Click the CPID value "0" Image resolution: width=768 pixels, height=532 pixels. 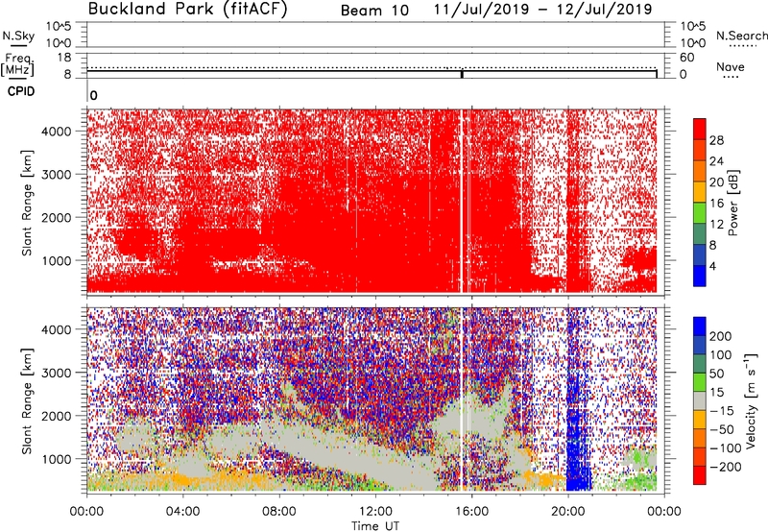click(x=93, y=95)
